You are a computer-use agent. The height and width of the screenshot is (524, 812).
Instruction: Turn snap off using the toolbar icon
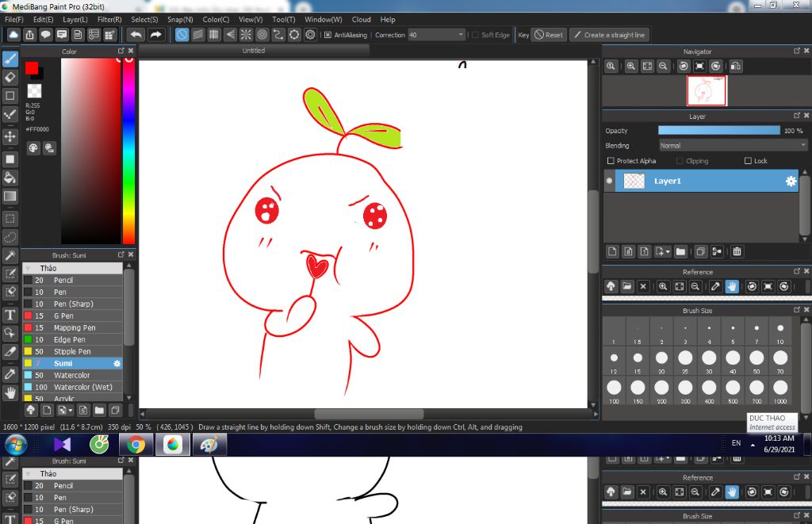click(182, 35)
